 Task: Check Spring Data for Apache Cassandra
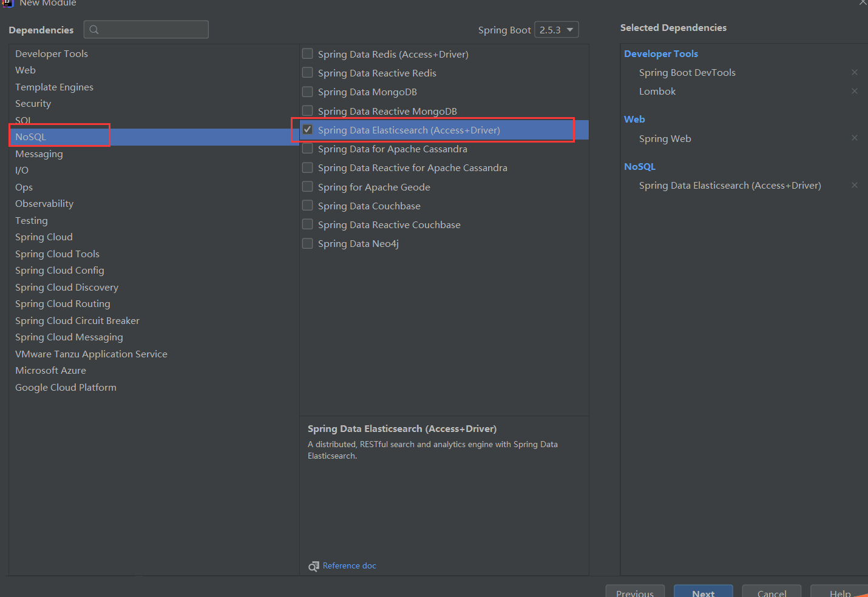coord(308,148)
